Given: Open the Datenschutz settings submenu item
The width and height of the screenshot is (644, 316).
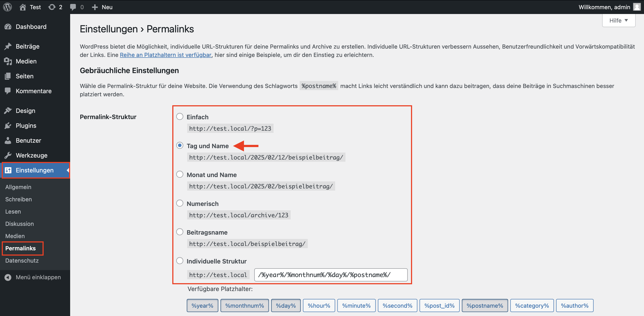Looking at the screenshot, I should pos(22,260).
